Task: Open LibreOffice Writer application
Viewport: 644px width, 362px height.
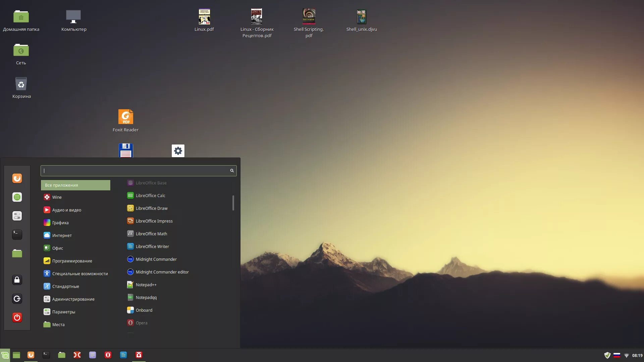Action: click(x=152, y=246)
